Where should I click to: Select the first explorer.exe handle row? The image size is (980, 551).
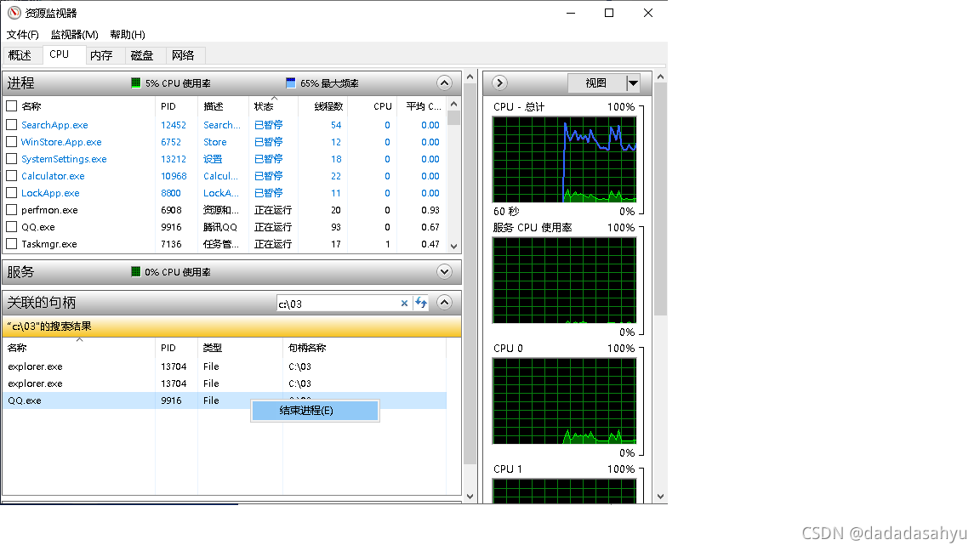pos(225,366)
